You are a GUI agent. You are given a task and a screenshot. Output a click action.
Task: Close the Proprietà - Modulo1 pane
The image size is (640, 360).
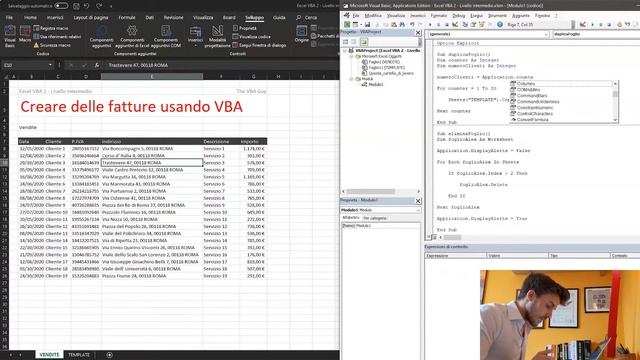(x=418, y=200)
